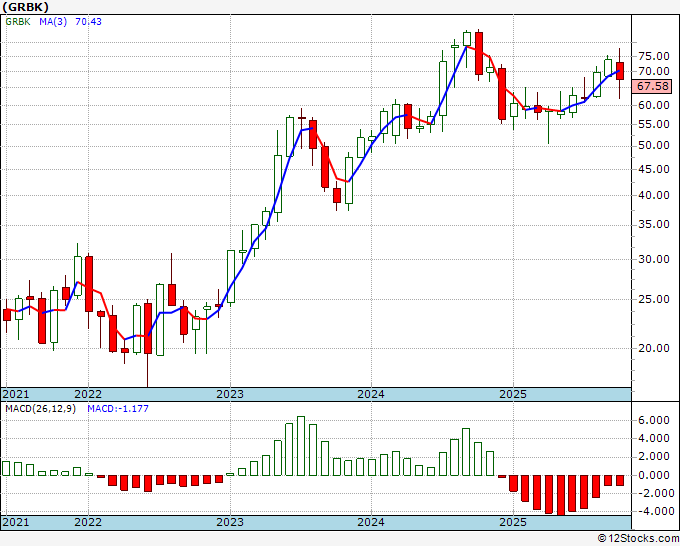Screen dimensions: 680x546
Task: Click the 4.000 MACD axis label
Action: 654,438
